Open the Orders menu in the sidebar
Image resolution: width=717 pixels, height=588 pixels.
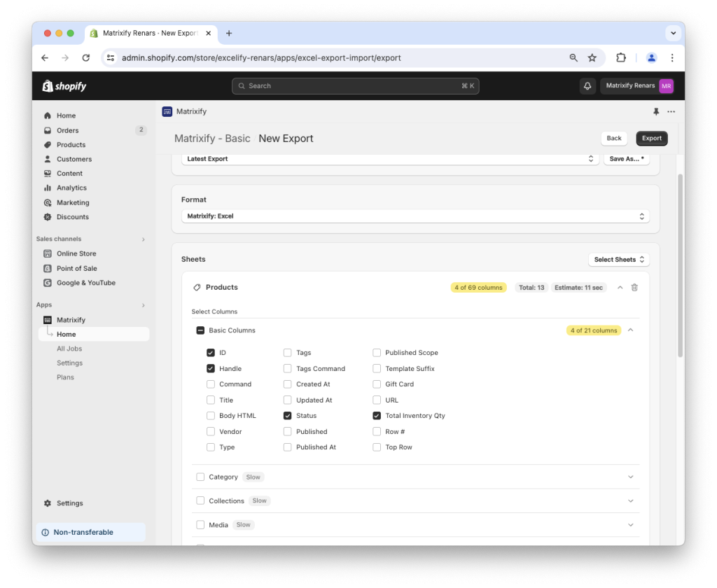[x=67, y=129]
